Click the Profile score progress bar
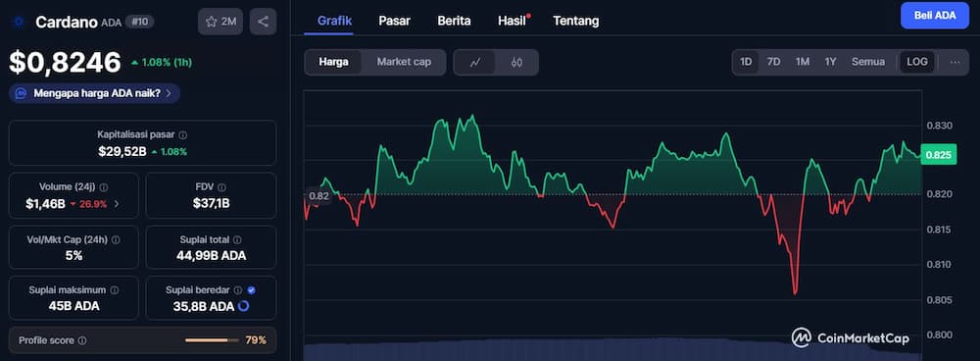This screenshot has height=361, width=980. click(x=212, y=341)
